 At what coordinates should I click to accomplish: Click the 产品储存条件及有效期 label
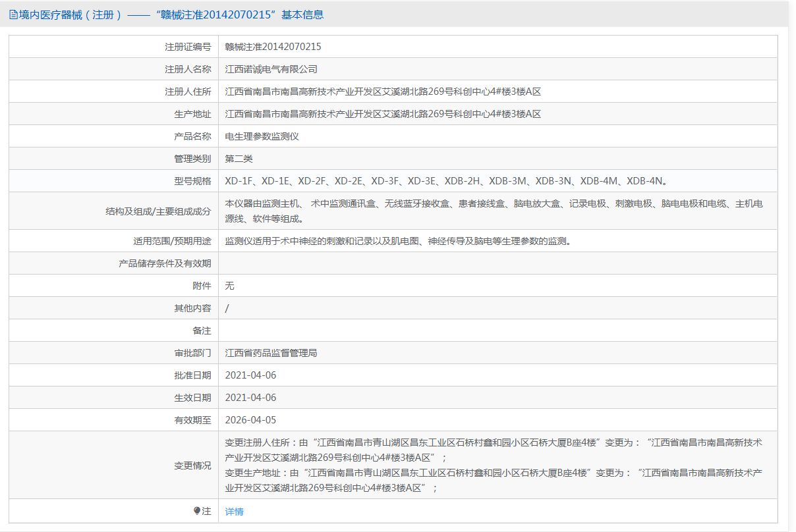[165, 263]
